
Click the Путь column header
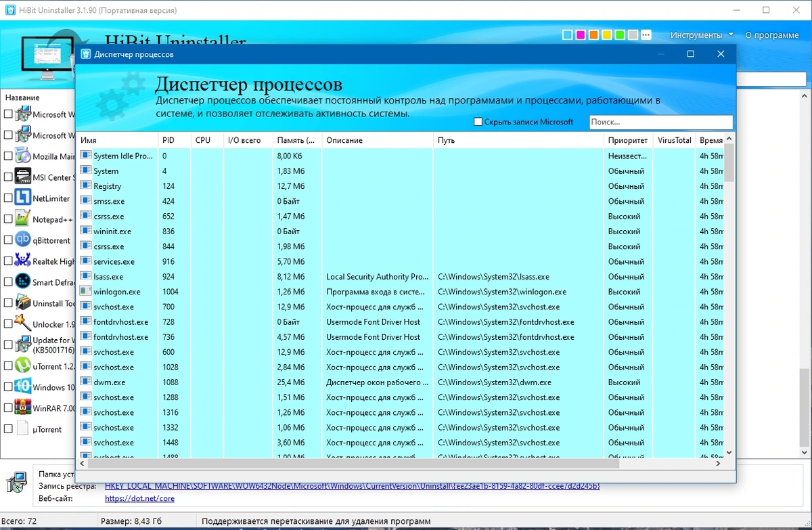point(518,140)
